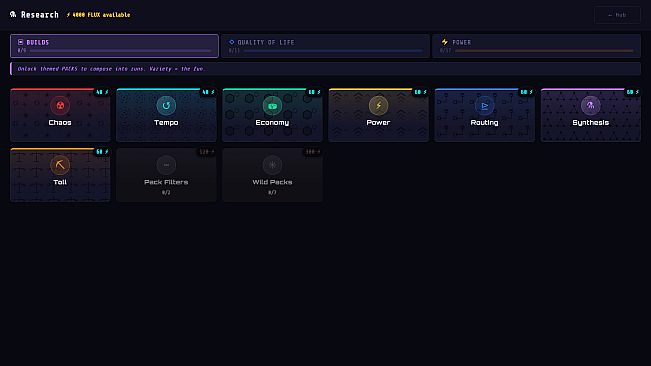Image resolution: width=651 pixels, height=366 pixels.
Task: Click the "Tempo" card label
Action: 166,122
